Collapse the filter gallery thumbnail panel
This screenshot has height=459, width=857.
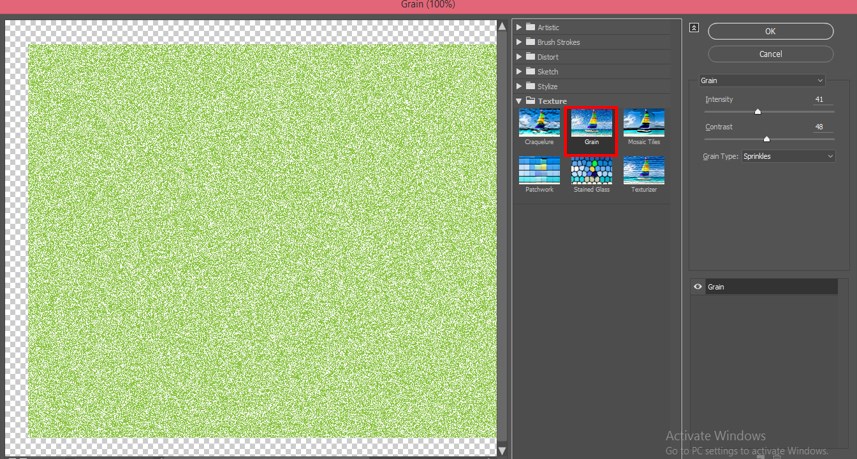coord(694,28)
